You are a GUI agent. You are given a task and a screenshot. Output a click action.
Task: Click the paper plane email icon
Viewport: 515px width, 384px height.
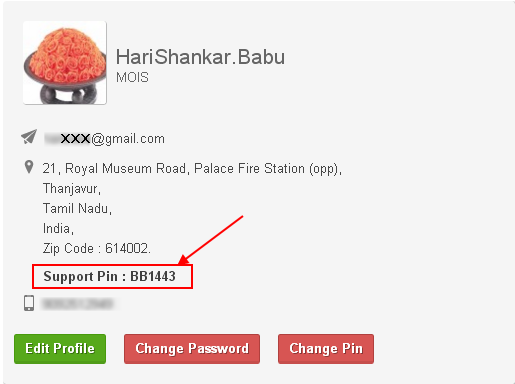(x=29, y=137)
